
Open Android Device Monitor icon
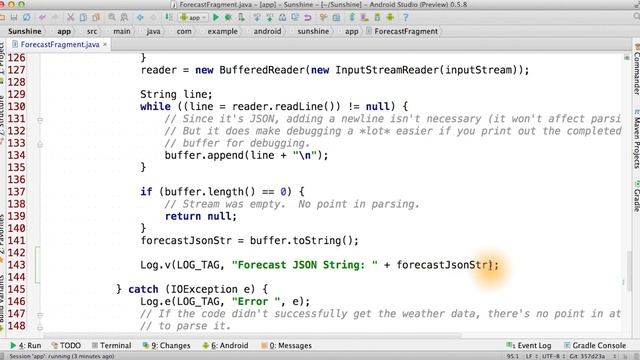click(390, 18)
